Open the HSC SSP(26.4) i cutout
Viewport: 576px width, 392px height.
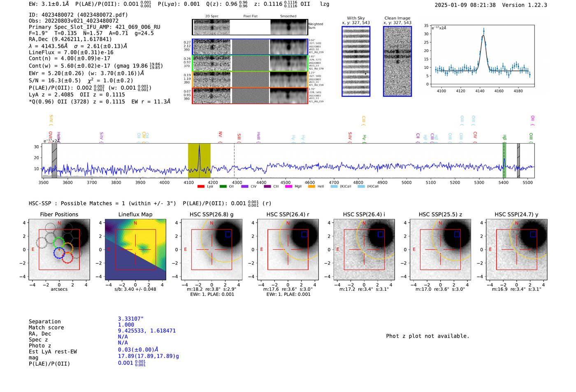[364, 249]
